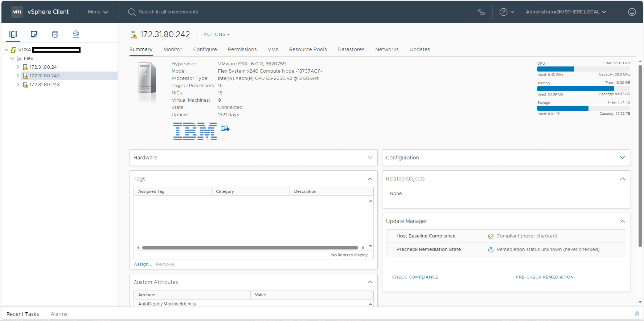Open the Networking inventory view
644x321 pixels.
tap(76, 34)
